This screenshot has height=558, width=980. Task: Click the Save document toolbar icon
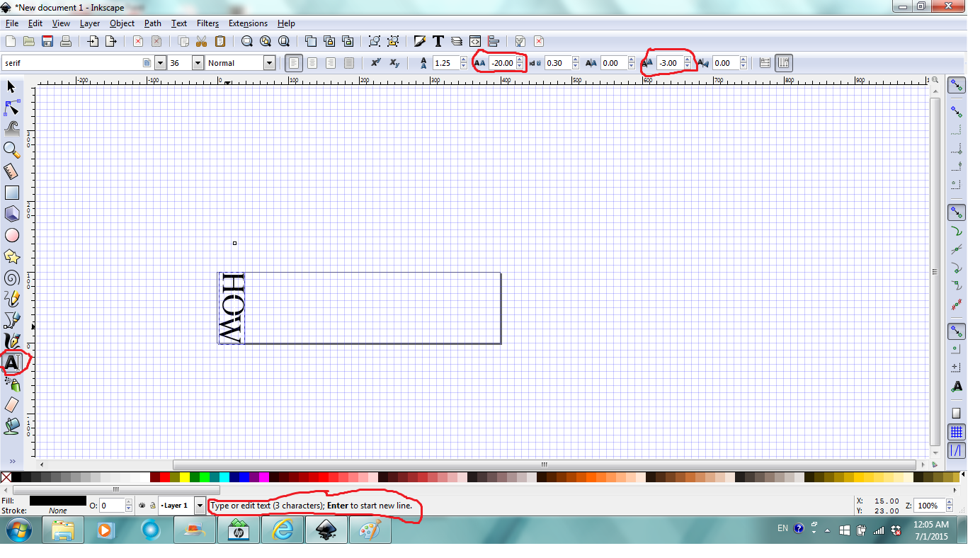pyautogui.click(x=47, y=41)
